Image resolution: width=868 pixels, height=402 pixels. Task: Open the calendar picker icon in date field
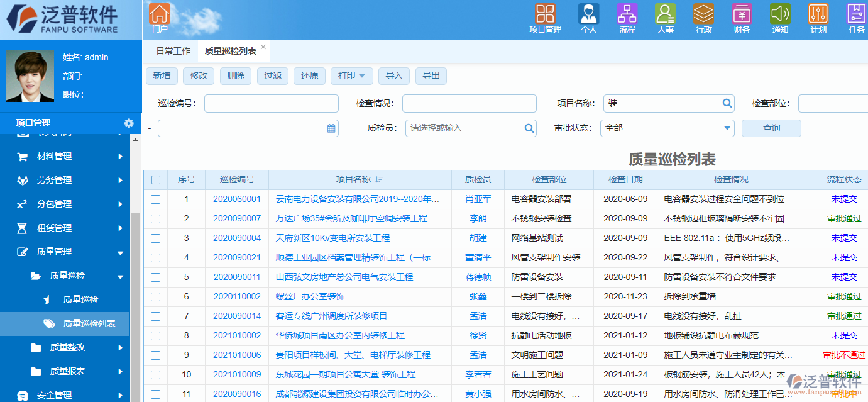click(331, 128)
